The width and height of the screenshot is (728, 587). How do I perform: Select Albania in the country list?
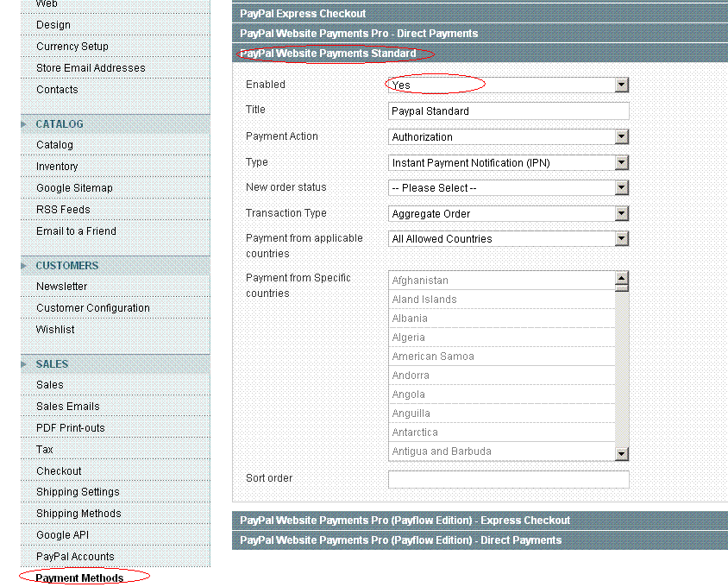tap(501, 319)
